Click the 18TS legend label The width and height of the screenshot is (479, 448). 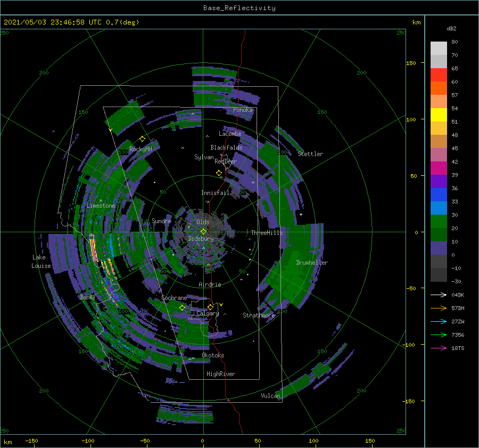coord(458,348)
